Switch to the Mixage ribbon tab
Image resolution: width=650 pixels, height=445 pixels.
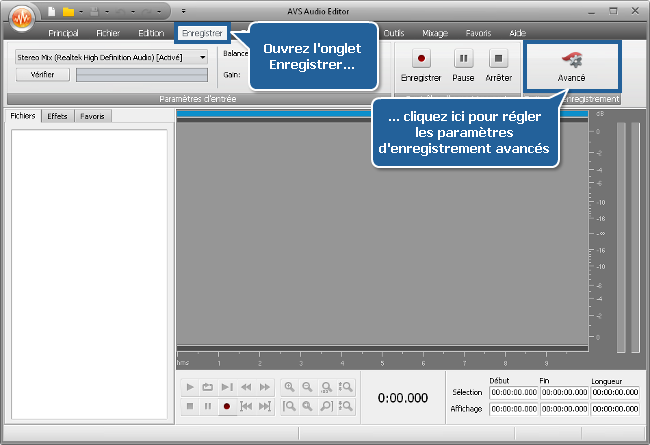point(435,33)
